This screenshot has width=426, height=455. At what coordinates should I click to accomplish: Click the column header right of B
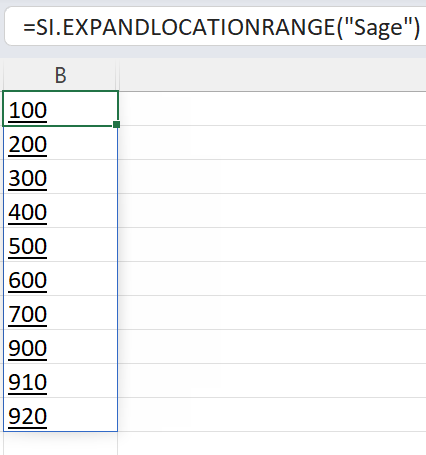pos(272,75)
